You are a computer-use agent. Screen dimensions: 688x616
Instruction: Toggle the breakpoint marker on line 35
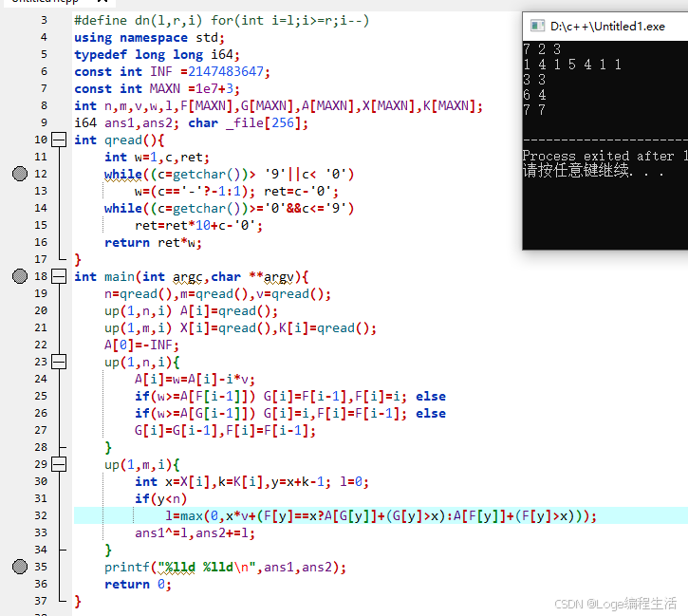click(20, 567)
